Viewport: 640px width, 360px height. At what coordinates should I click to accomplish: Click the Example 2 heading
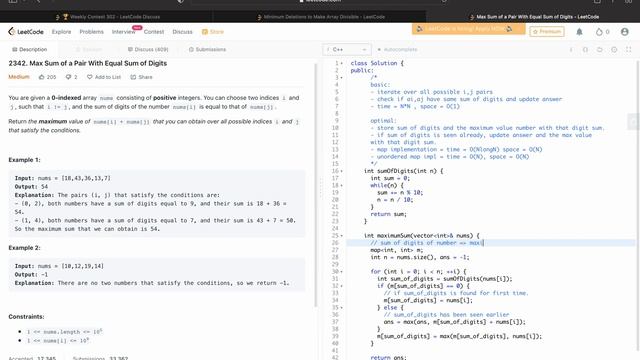24,248
